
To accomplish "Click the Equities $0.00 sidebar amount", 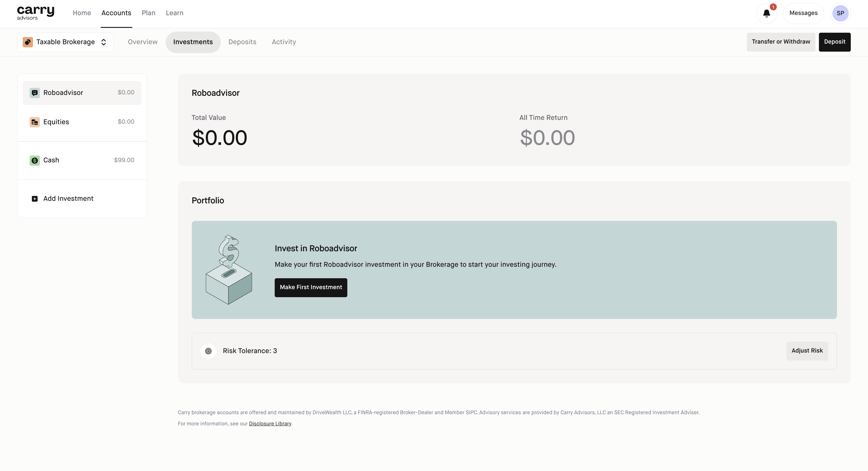I will 126,122.
